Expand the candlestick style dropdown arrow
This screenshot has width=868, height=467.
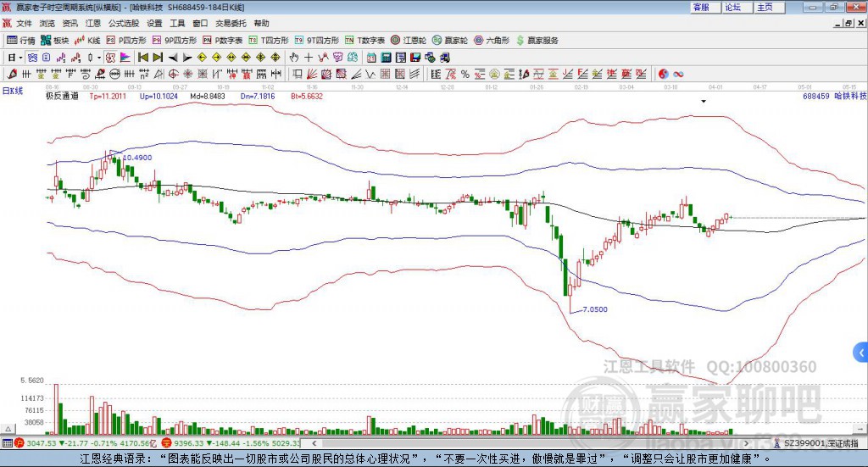coord(99,58)
